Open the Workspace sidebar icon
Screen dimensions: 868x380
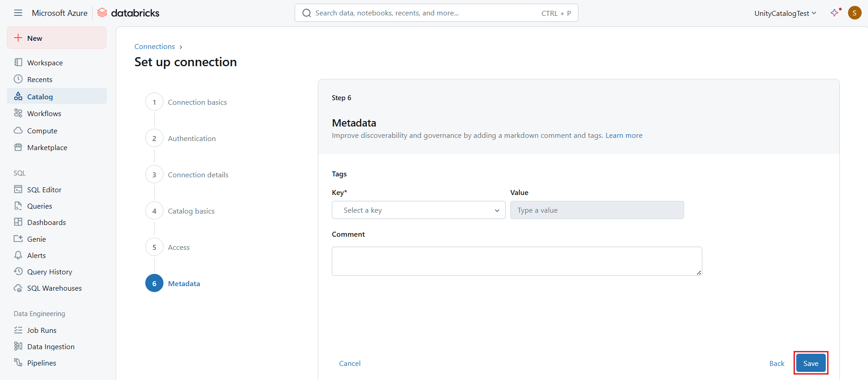coord(18,63)
